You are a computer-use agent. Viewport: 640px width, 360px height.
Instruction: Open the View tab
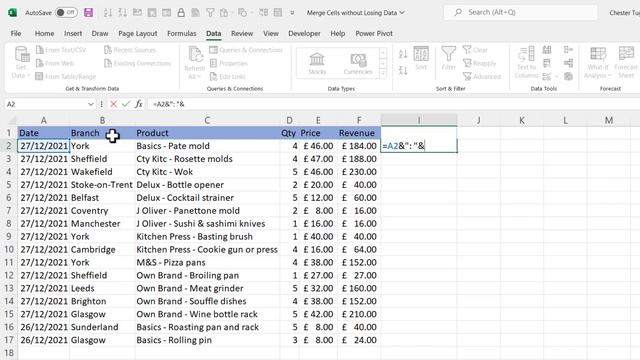pyautogui.click(x=271, y=33)
